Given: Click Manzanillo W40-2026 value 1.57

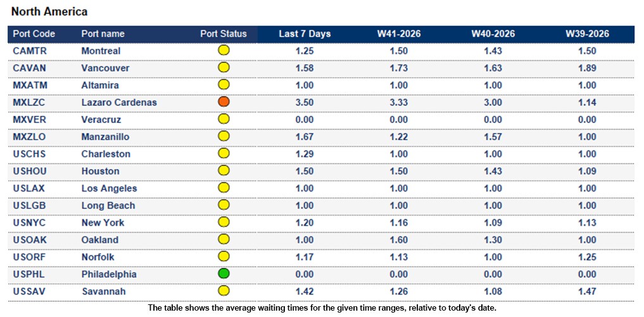Looking at the screenshot, I should [x=493, y=137].
